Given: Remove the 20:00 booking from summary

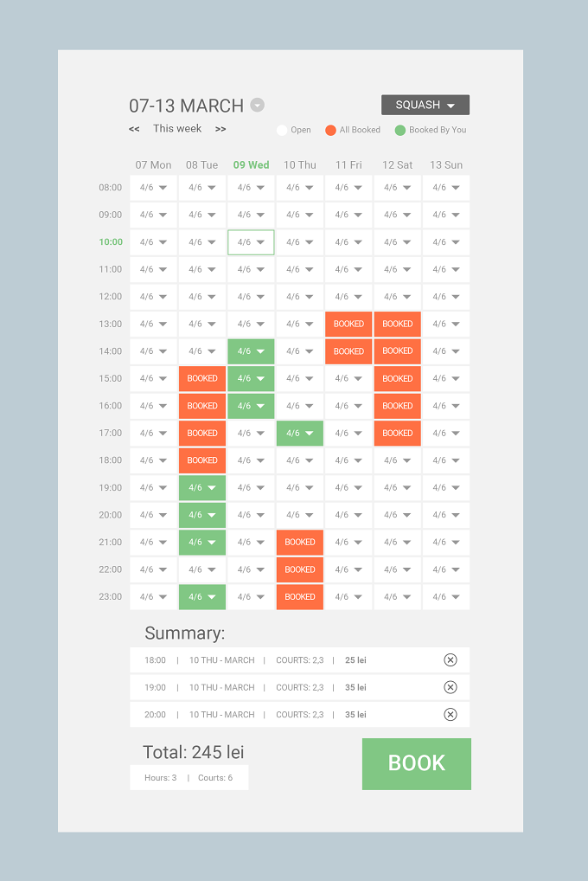Looking at the screenshot, I should (x=450, y=715).
